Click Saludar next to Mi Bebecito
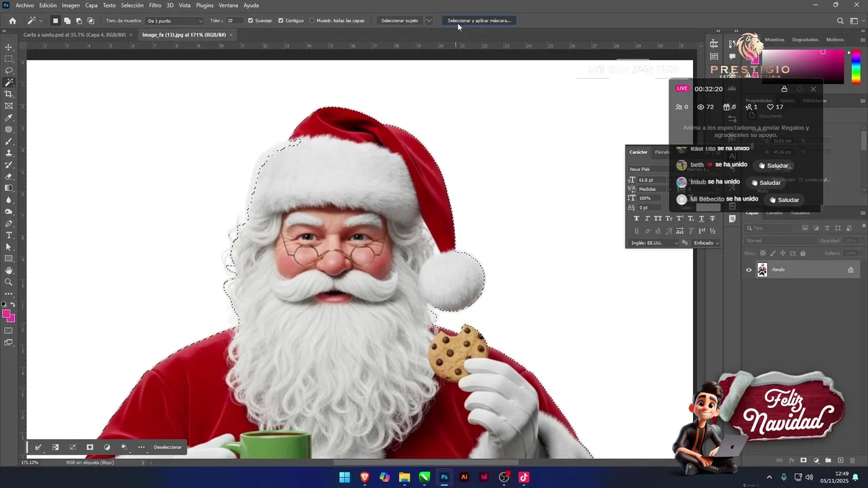Image resolution: width=868 pixels, height=488 pixels. [x=785, y=200]
